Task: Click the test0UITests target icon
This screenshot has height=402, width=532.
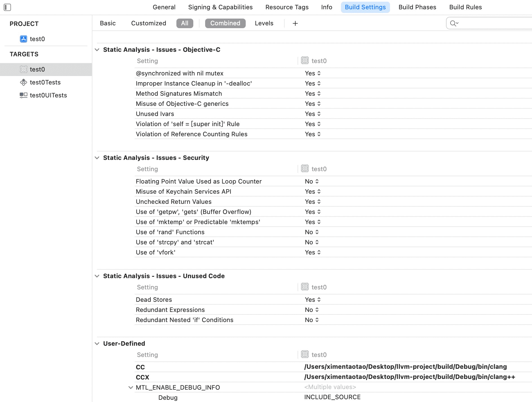Action: click(x=23, y=95)
